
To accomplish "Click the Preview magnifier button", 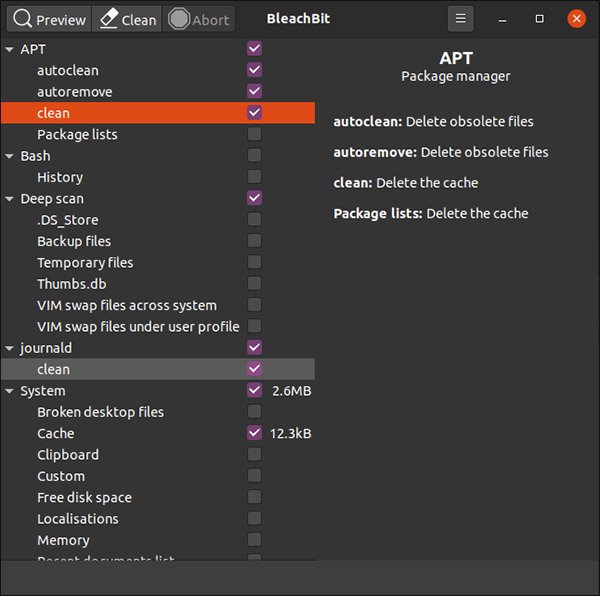I will coord(49,19).
